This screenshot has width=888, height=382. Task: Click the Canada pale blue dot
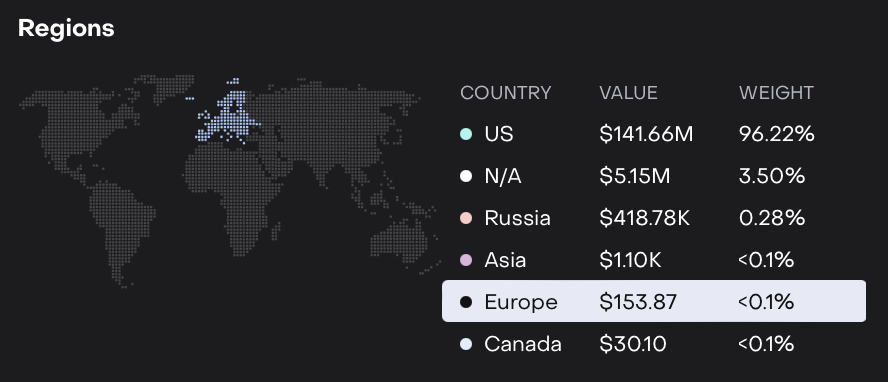pos(466,344)
